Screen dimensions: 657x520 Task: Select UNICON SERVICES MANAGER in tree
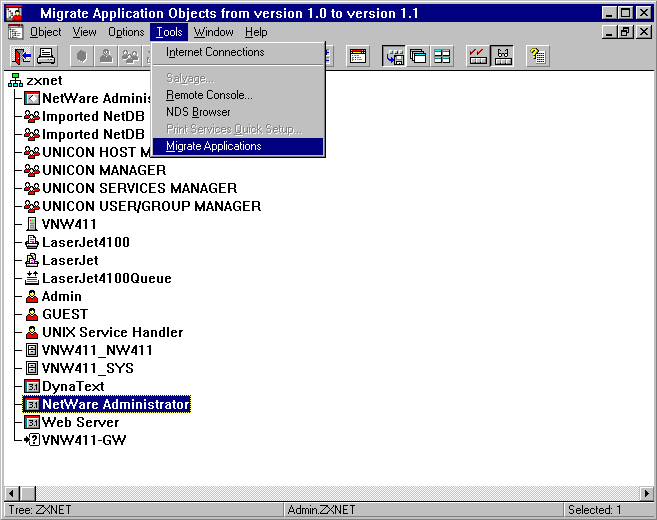(x=131, y=188)
